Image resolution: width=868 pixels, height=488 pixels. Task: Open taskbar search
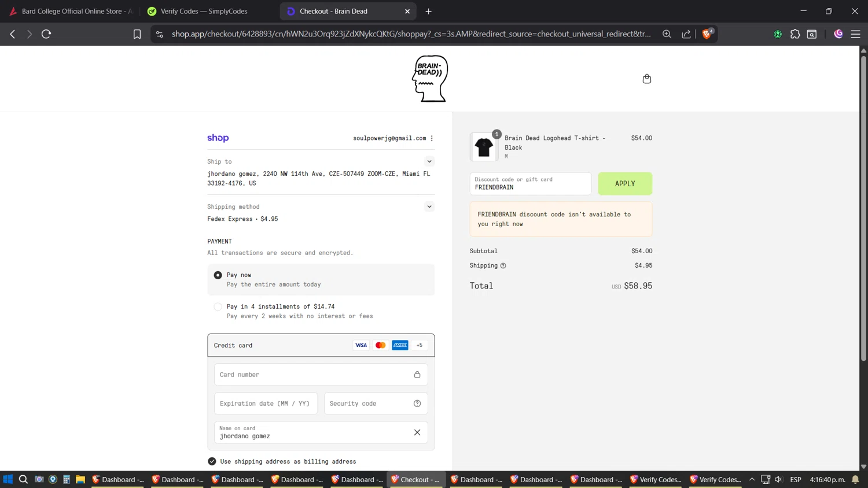(x=23, y=479)
